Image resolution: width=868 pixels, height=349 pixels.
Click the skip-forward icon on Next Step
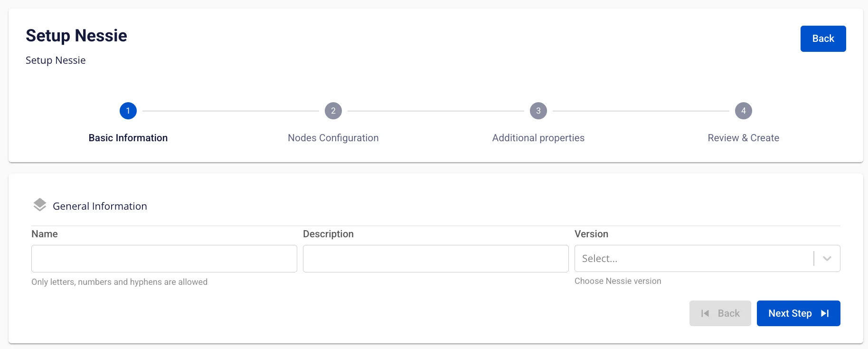[x=825, y=313]
